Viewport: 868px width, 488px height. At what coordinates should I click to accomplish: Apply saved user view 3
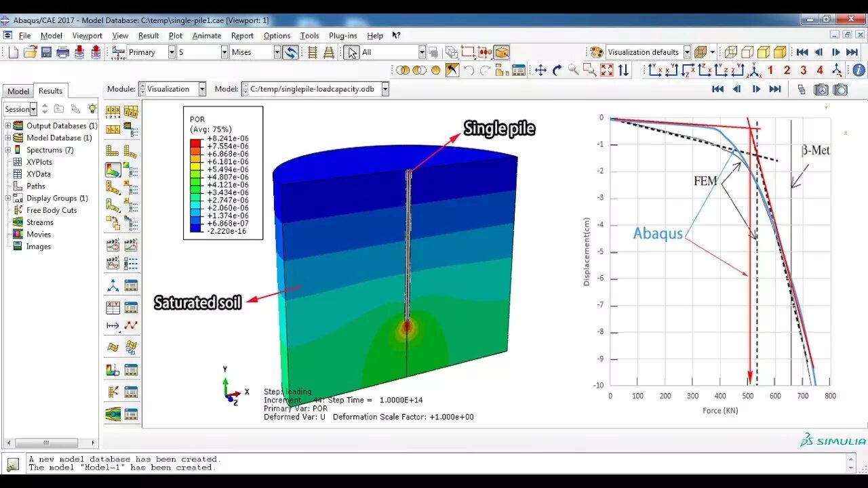[804, 70]
